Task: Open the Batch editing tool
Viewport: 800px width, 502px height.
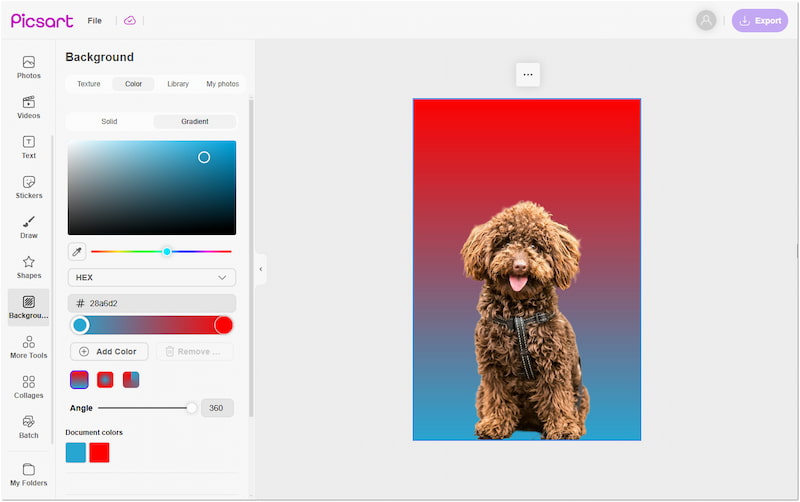Action: tap(29, 427)
